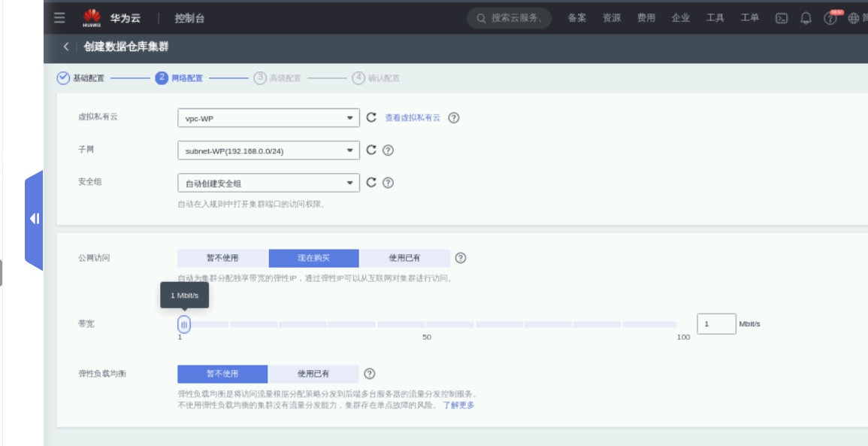Go back with the left arrow
Screen dimensions: 868x446
66,47
